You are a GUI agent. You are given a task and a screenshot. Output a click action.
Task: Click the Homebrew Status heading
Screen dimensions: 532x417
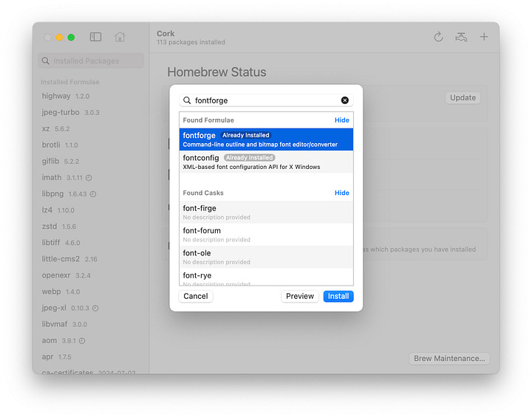(216, 72)
